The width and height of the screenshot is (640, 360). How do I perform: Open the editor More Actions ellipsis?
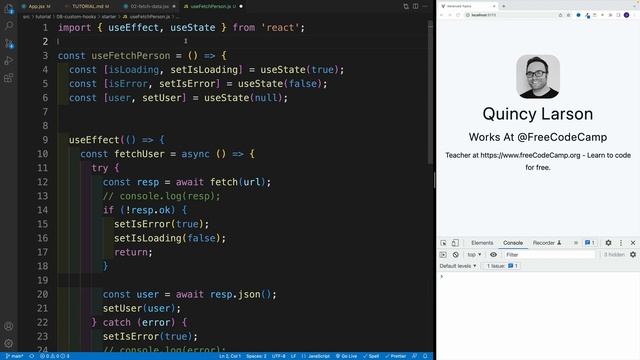pyautogui.click(x=425, y=6)
